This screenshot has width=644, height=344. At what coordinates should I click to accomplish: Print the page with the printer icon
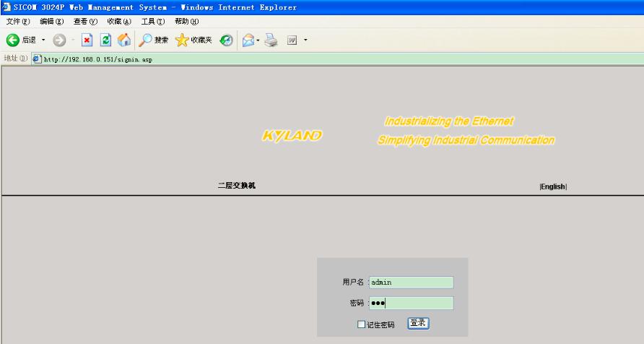point(271,40)
